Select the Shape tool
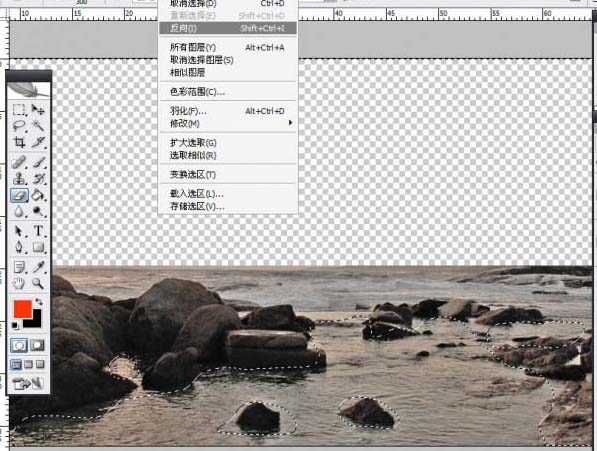The height and width of the screenshot is (451, 597). (x=38, y=247)
